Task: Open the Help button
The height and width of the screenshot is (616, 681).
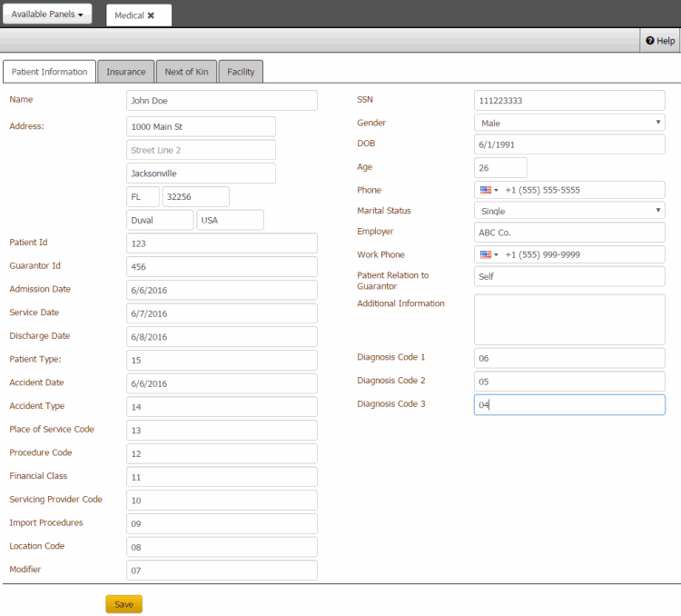Action: pos(660,41)
